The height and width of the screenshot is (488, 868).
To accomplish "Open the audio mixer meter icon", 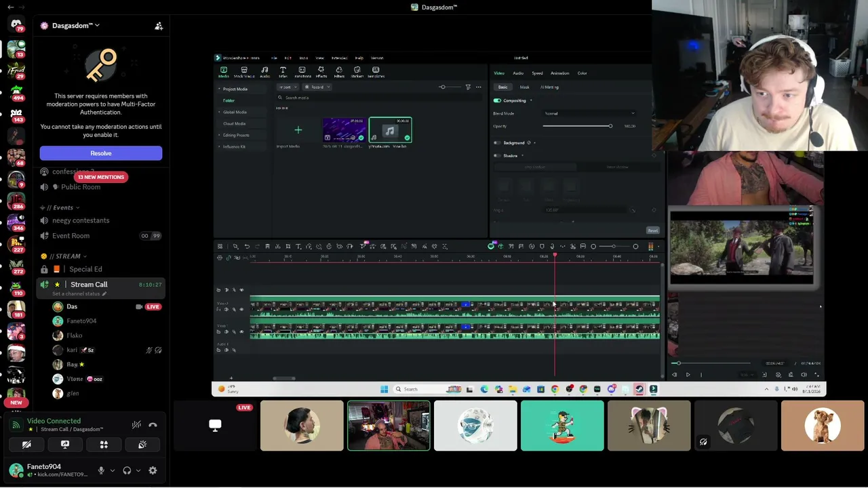I will click(x=650, y=246).
